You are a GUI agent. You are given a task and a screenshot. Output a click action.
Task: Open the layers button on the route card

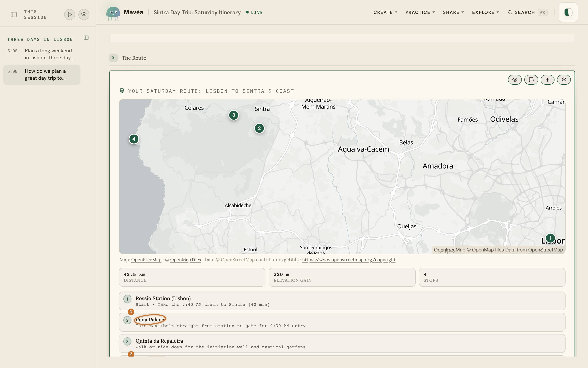point(564,80)
